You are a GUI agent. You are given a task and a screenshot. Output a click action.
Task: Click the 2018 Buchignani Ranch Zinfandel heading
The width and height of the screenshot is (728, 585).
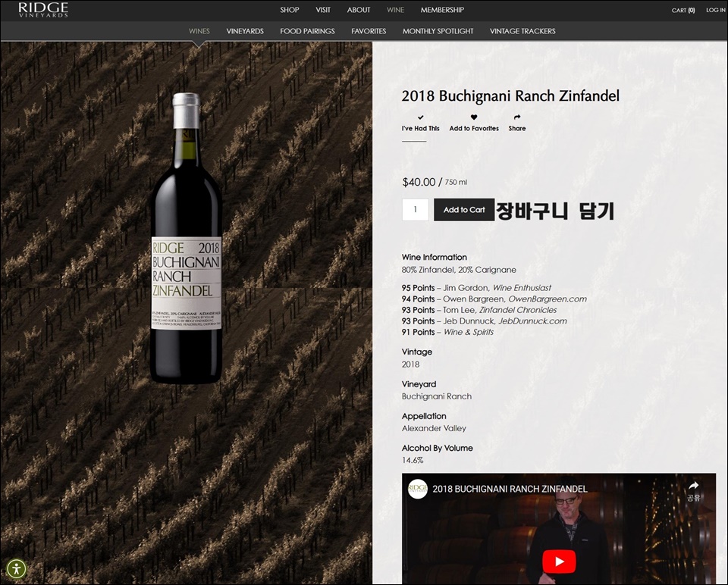pyautogui.click(x=510, y=95)
